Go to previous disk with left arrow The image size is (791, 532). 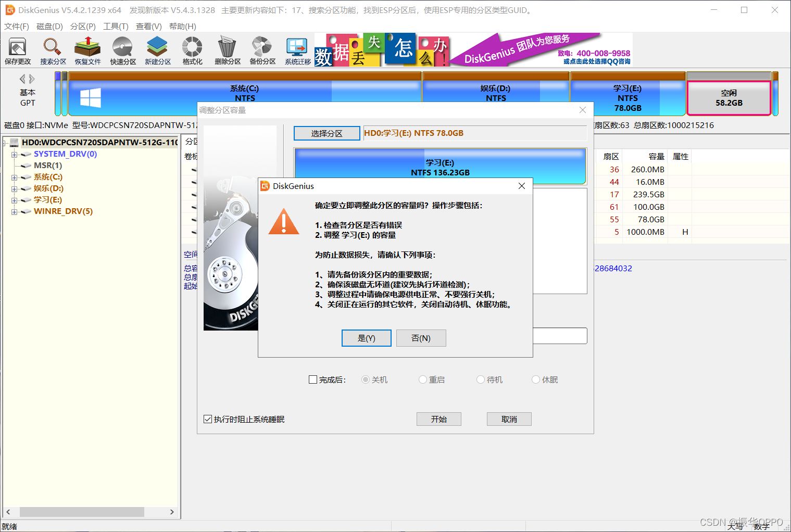[22, 79]
